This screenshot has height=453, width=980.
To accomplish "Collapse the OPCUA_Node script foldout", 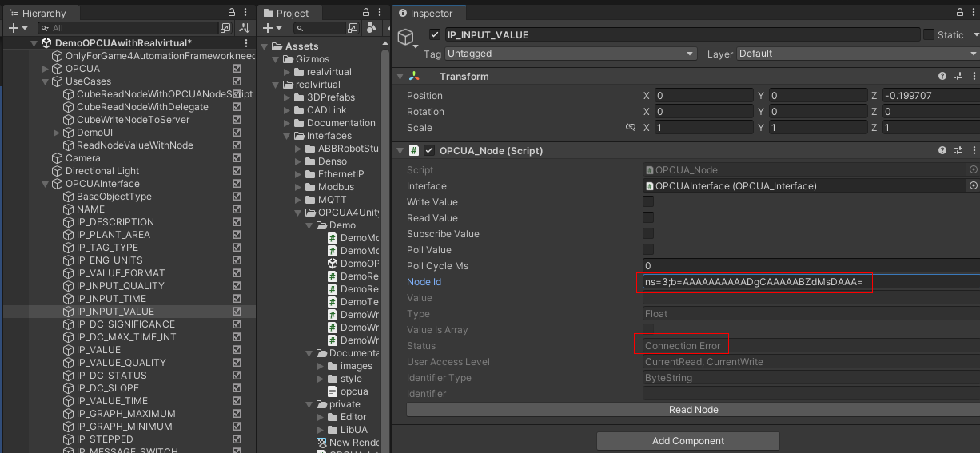I will (x=401, y=150).
